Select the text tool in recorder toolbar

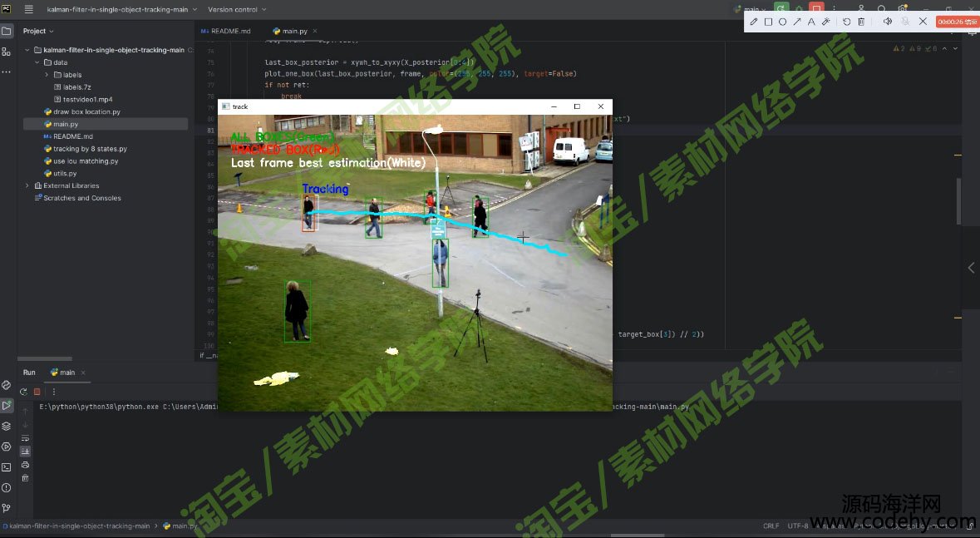point(811,22)
